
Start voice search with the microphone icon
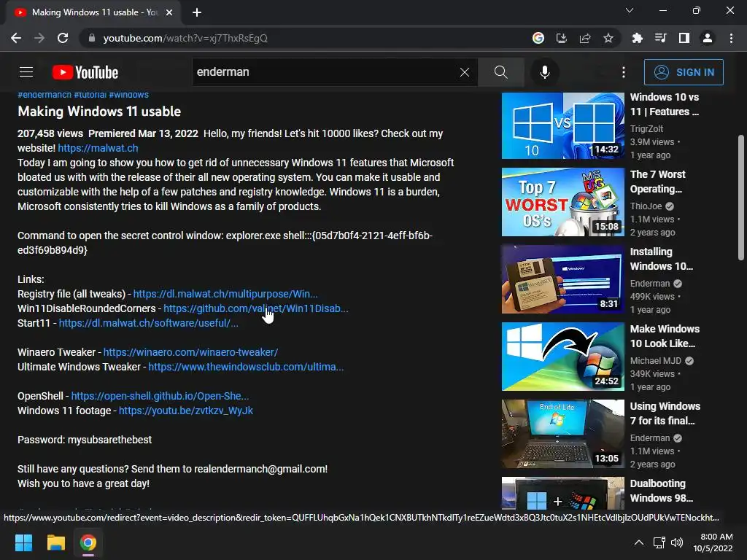(544, 72)
